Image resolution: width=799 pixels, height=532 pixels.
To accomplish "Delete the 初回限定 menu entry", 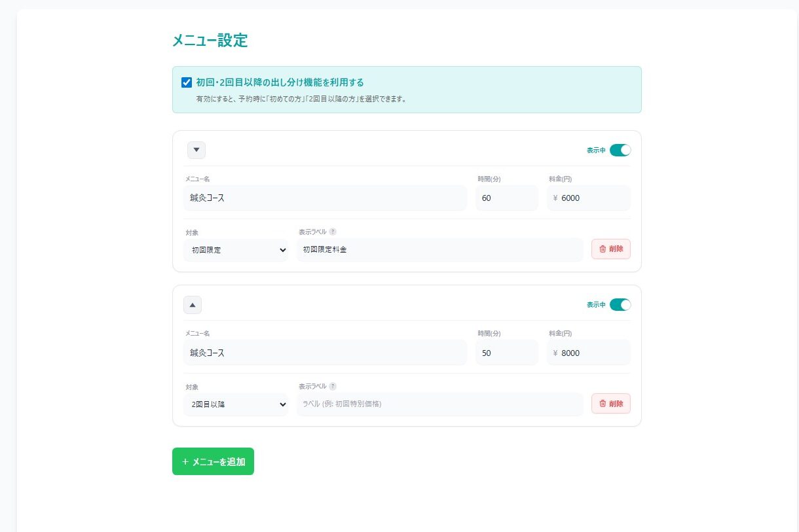I will click(610, 249).
